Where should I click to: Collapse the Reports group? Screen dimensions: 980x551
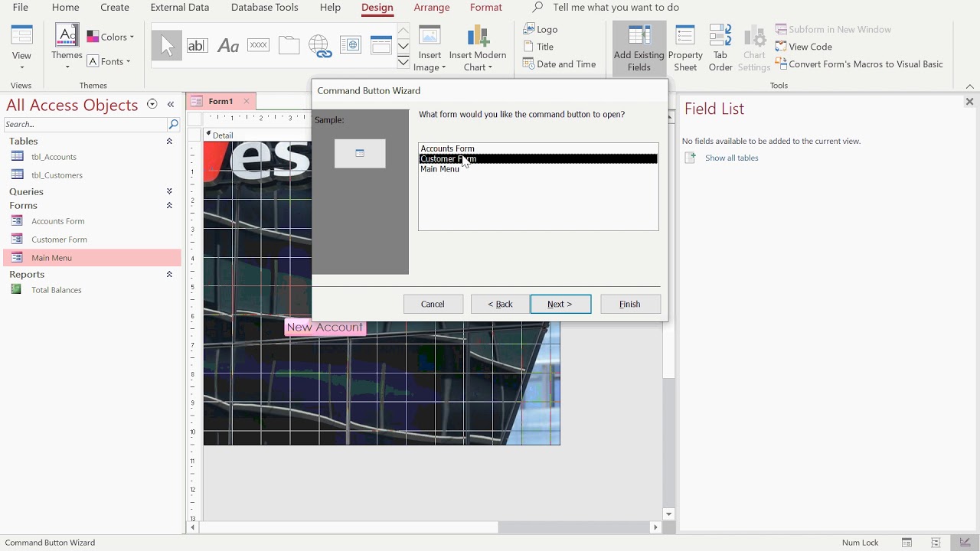(x=169, y=275)
